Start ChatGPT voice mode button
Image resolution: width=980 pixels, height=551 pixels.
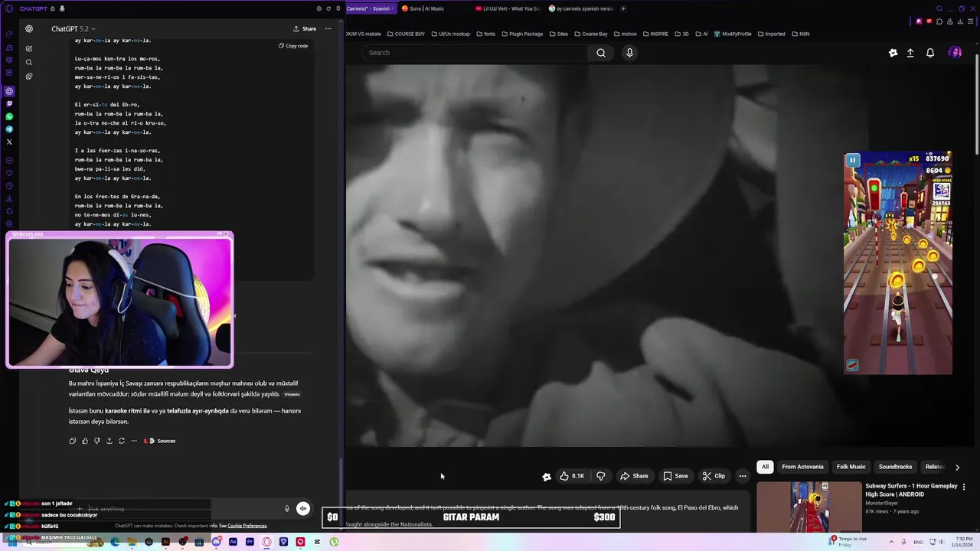click(303, 508)
